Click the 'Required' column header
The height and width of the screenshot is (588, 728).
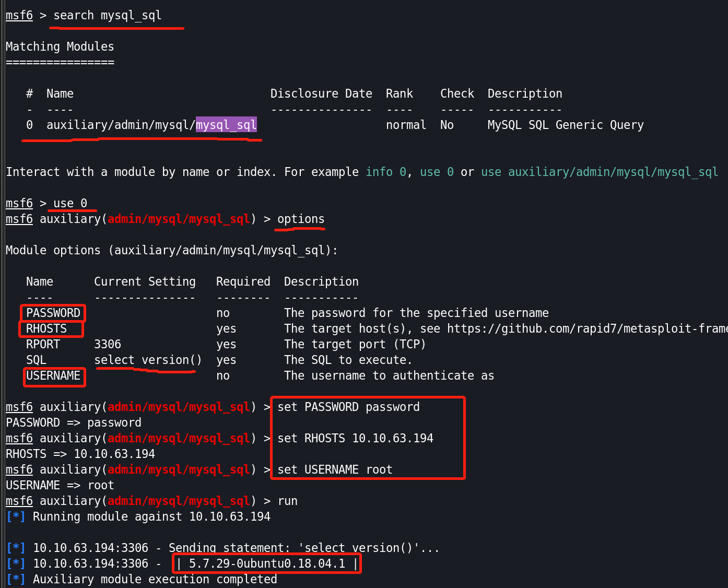243,281
